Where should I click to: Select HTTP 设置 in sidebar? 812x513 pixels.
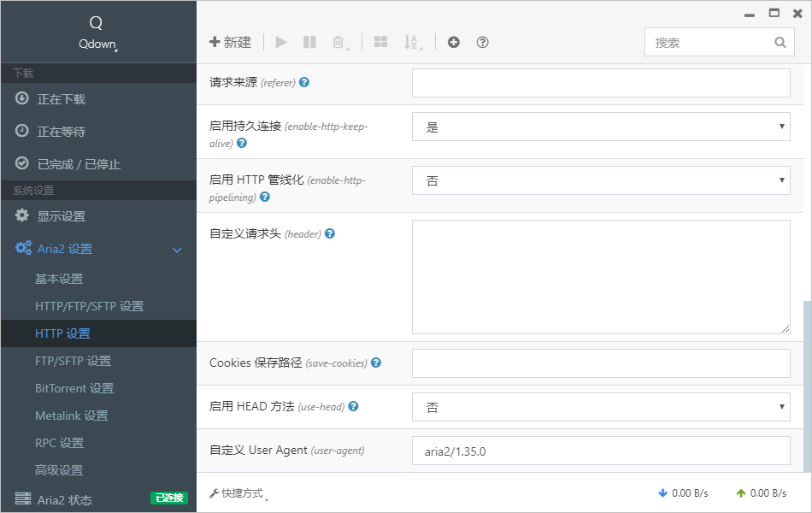coord(98,333)
